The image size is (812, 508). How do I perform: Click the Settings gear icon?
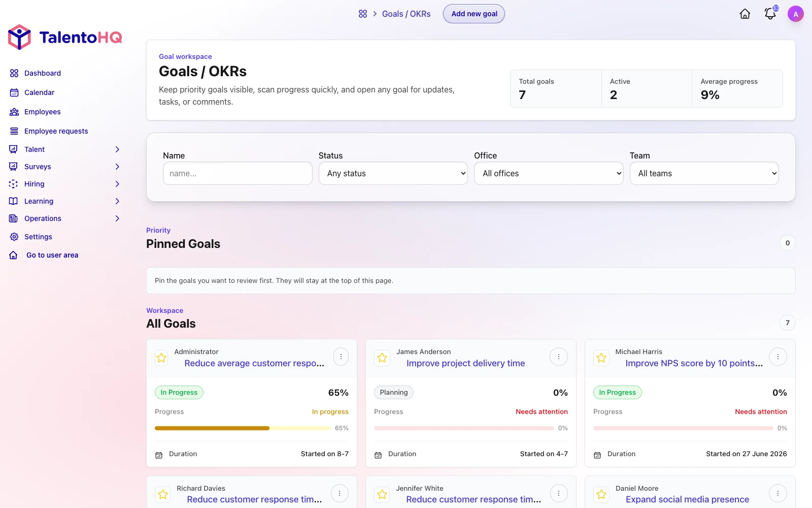point(14,237)
